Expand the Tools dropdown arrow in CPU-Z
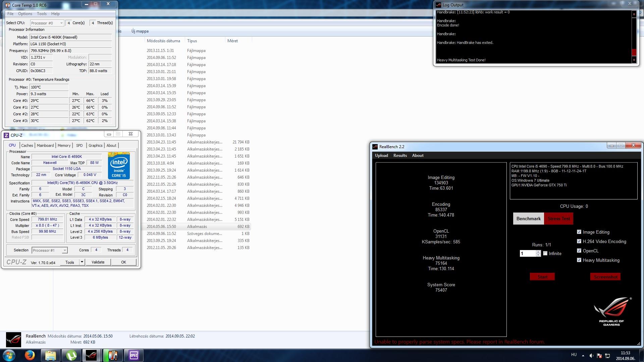 82,262
